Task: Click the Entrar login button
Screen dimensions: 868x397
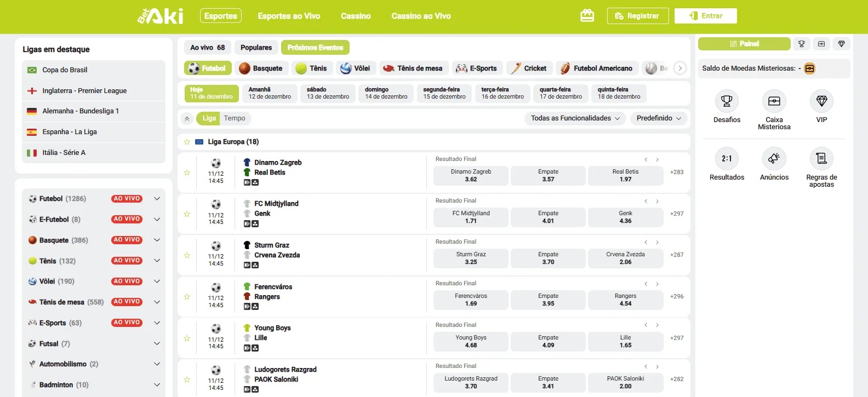Action: 705,16
